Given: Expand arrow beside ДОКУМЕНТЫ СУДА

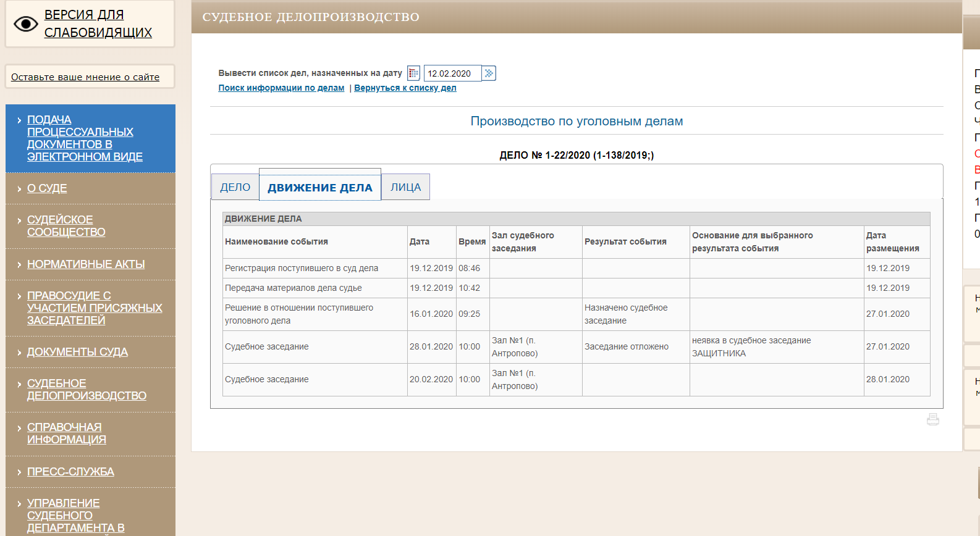Looking at the screenshot, I should pos(19,353).
